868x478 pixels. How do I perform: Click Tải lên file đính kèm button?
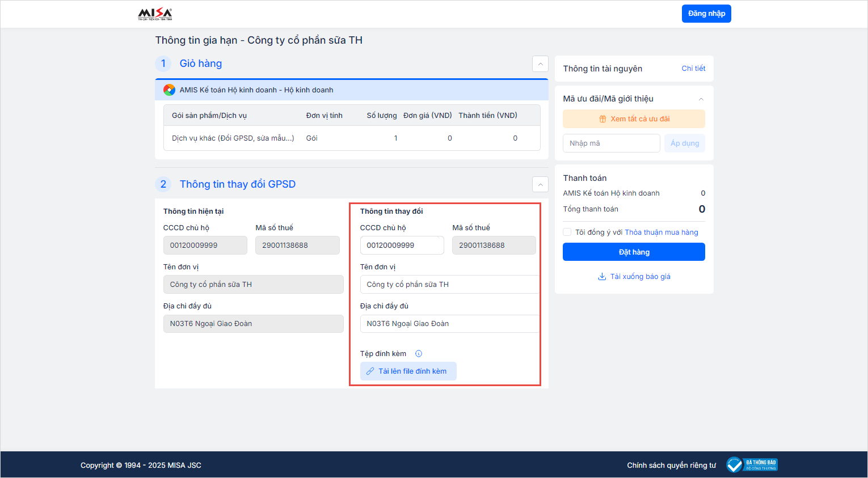pyautogui.click(x=408, y=371)
